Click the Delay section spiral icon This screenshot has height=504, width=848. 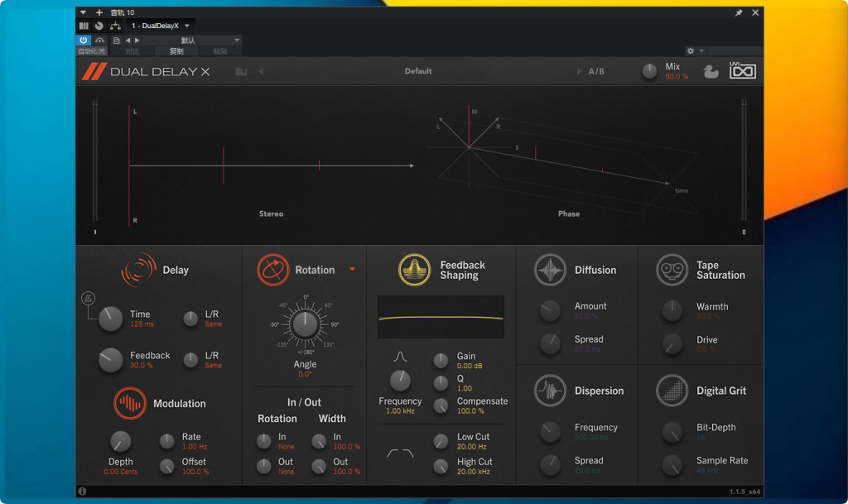coord(138,270)
